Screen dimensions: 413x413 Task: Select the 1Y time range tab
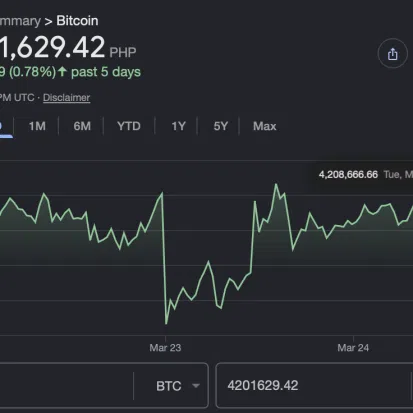click(x=178, y=126)
